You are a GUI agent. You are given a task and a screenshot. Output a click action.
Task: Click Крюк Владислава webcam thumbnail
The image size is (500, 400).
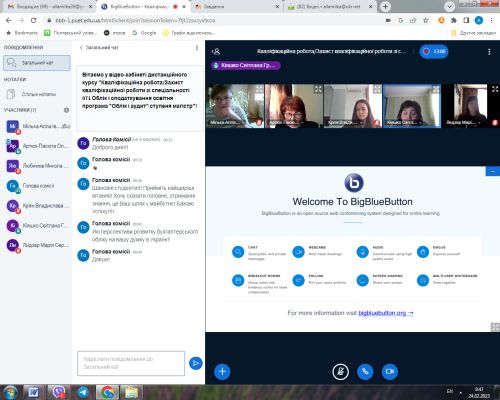353,106
